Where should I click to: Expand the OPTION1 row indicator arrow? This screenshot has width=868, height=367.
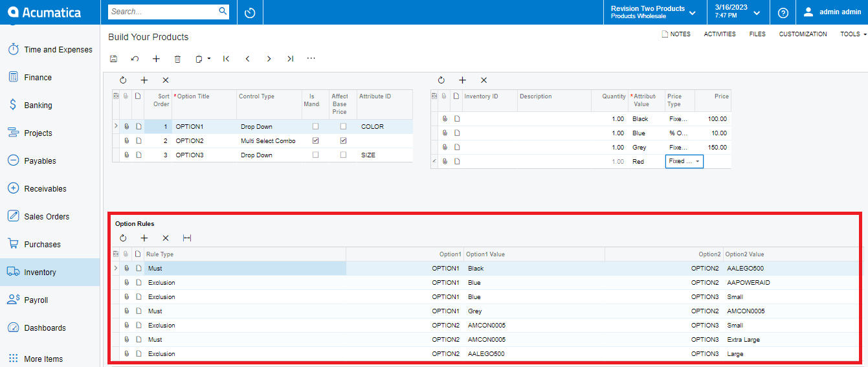[x=116, y=126]
